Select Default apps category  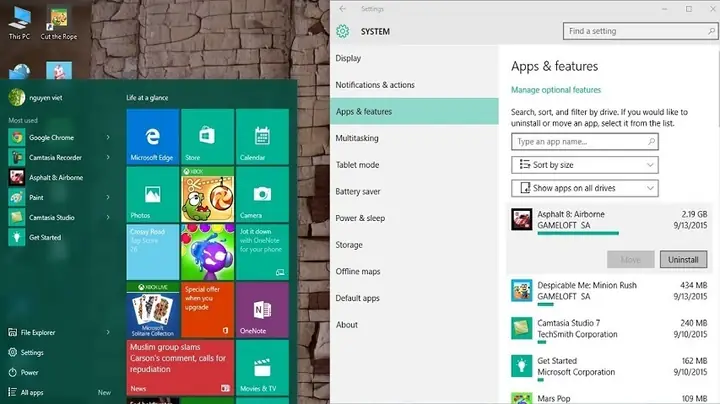click(x=414, y=298)
